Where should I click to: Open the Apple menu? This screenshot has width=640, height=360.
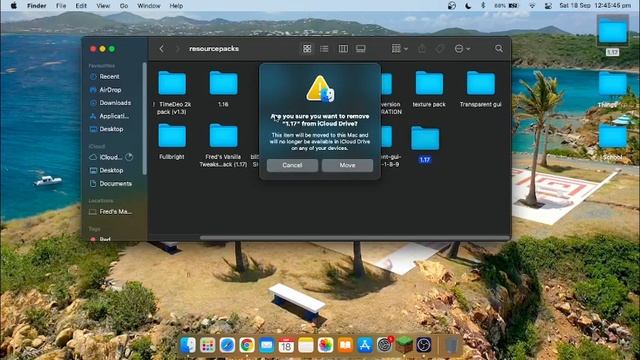click(x=13, y=6)
